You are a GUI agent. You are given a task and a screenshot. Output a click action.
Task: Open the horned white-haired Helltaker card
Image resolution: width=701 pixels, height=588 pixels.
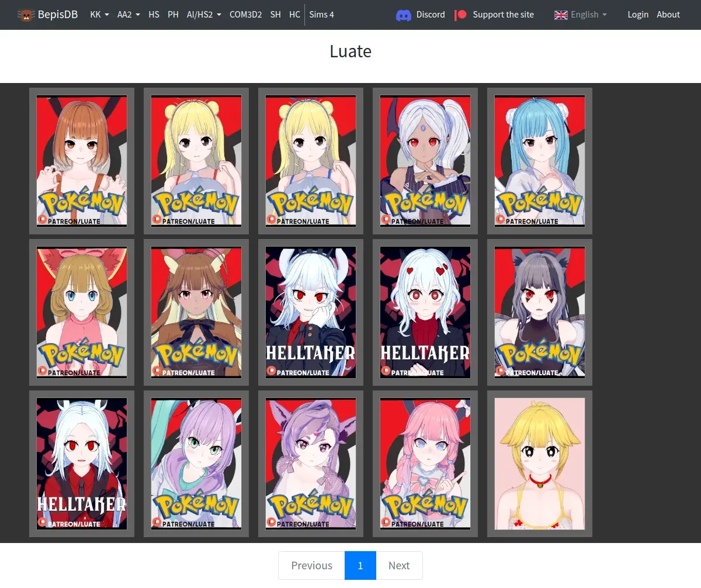pyautogui.click(x=311, y=312)
